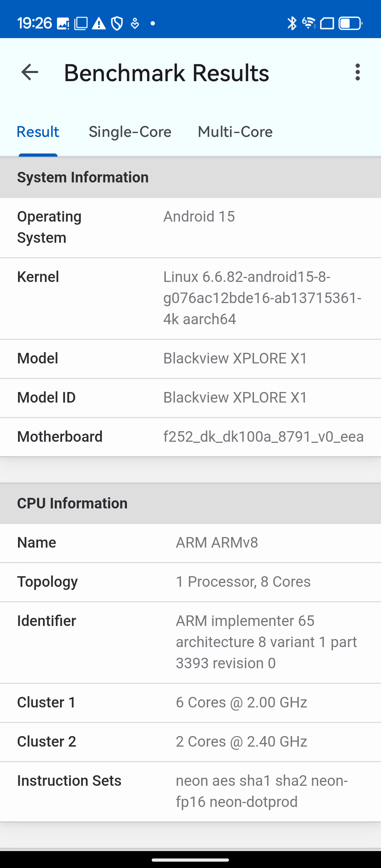Tap the Instruction Sets row
Screen dimensions: 381x868
[x=190, y=791]
